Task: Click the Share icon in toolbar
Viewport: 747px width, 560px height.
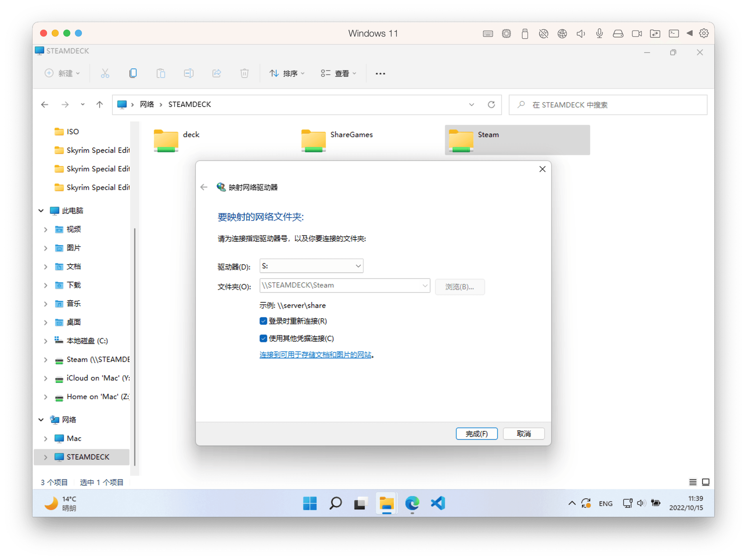Action: click(x=217, y=73)
